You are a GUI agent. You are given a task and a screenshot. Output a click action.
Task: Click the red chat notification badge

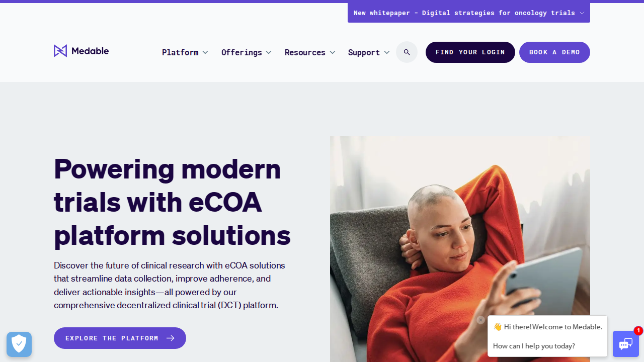(x=638, y=331)
